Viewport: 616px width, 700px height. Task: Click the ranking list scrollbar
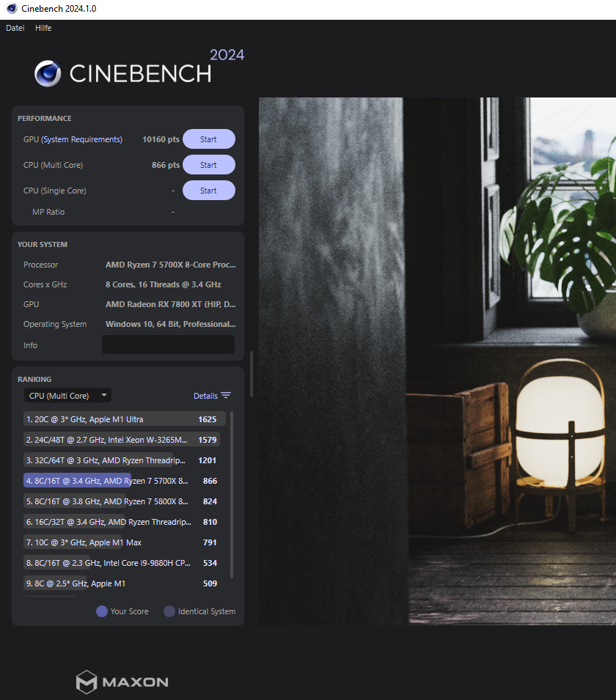click(232, 495)
